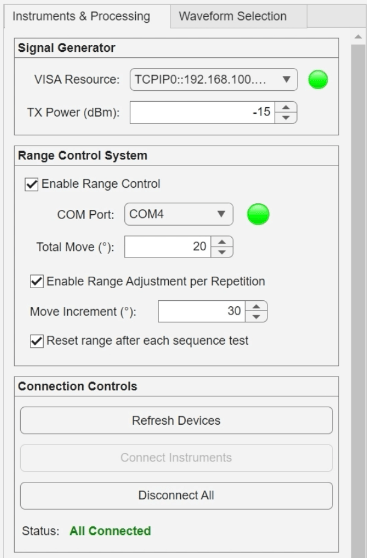The width and height of the screenshot is (367, 558).
Task: Increment Total Move with the up arrow
Action: point(222,242)
